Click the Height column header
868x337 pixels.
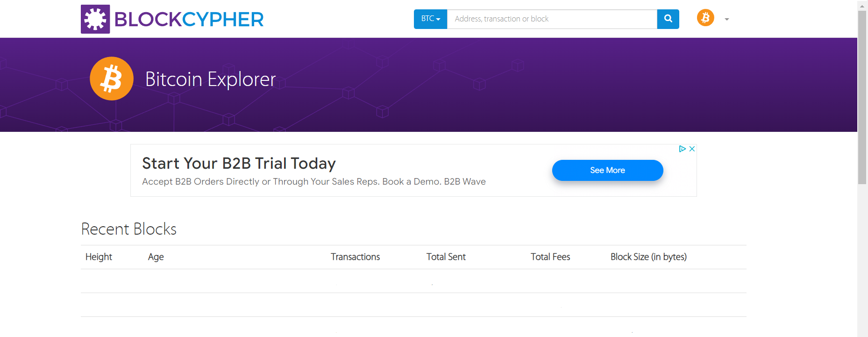(99, 257)
